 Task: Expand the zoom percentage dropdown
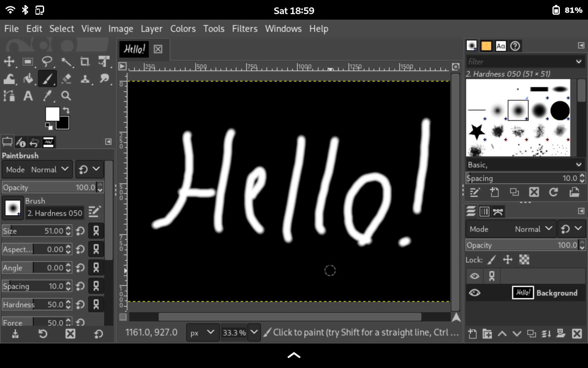(x=254, y=332)
